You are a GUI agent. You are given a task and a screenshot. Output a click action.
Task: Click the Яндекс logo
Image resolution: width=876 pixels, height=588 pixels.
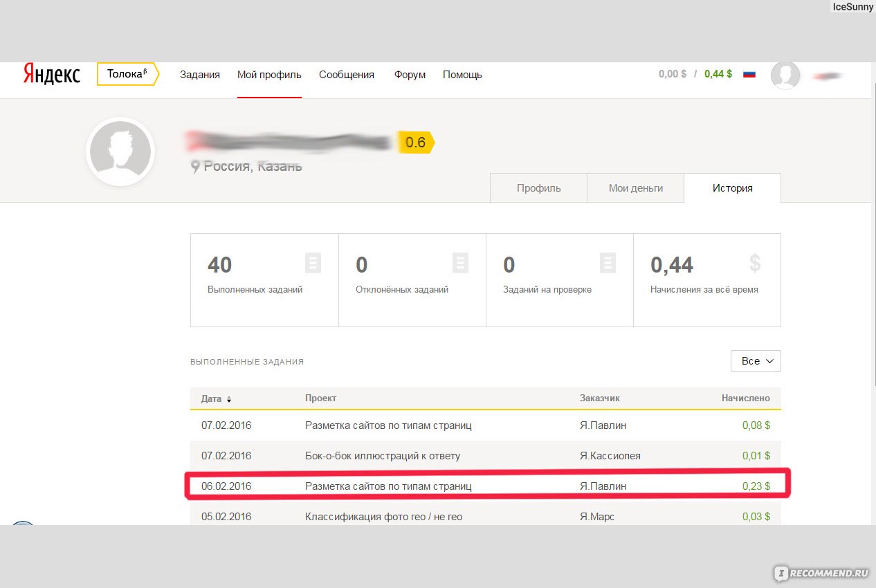[52, 74]
